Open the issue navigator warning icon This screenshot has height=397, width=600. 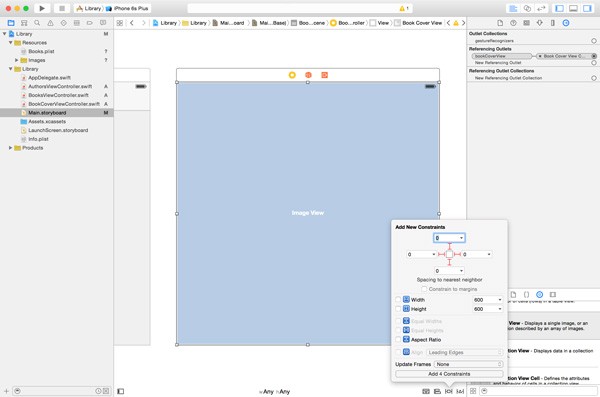(50, 23)
